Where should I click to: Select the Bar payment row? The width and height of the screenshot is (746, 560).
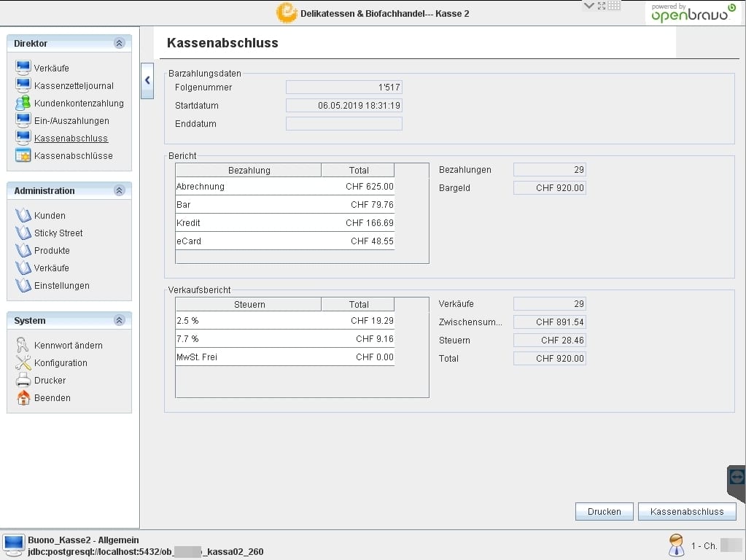(285, 205)
